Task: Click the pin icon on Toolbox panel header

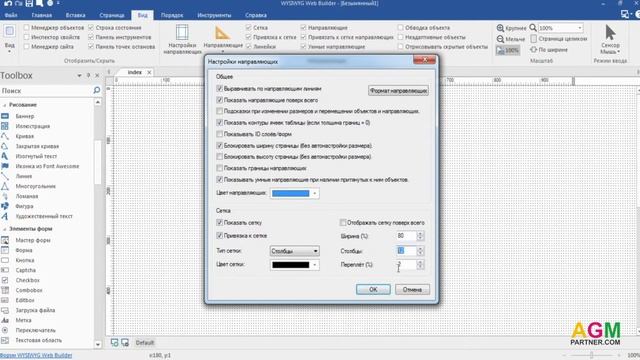Action: [88, 76]
